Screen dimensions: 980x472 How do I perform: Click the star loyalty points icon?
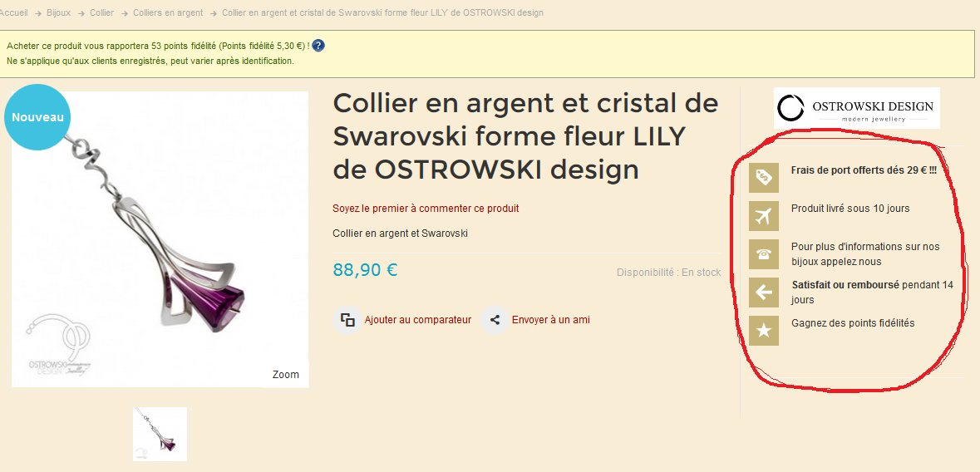click(x=764, y=331)
